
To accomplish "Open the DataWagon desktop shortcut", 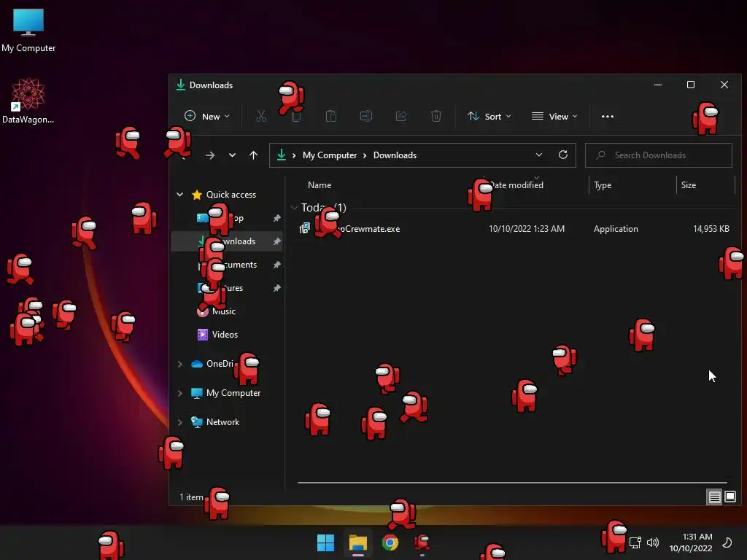I will (28, 101).
